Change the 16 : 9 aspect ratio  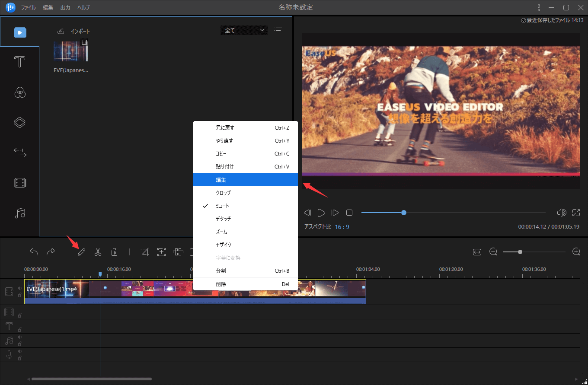point(342,227)
